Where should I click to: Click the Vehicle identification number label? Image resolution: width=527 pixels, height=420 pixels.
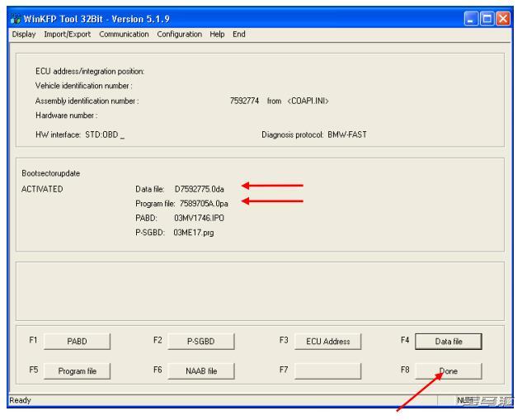(x=83, y=86)
